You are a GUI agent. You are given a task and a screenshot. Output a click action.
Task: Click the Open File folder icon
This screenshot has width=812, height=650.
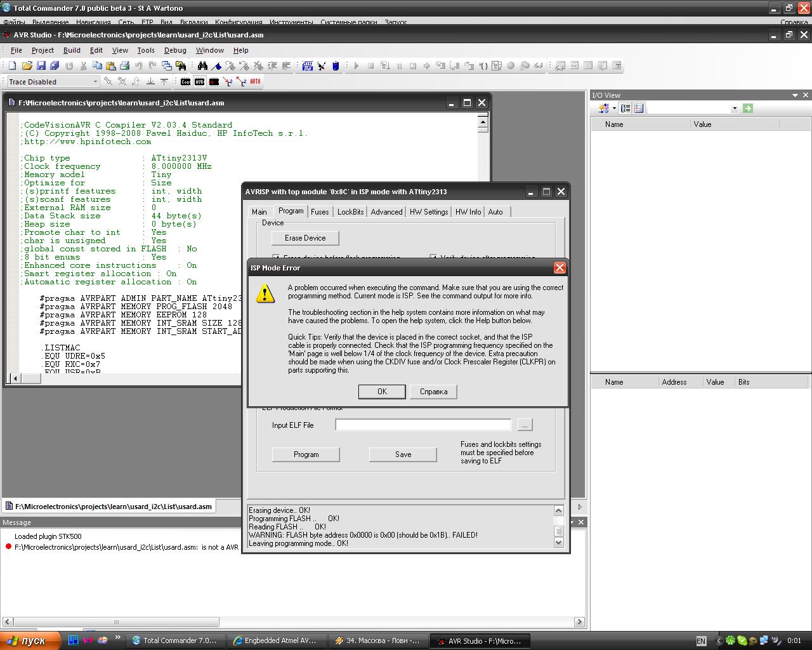[x=27, y=65]
